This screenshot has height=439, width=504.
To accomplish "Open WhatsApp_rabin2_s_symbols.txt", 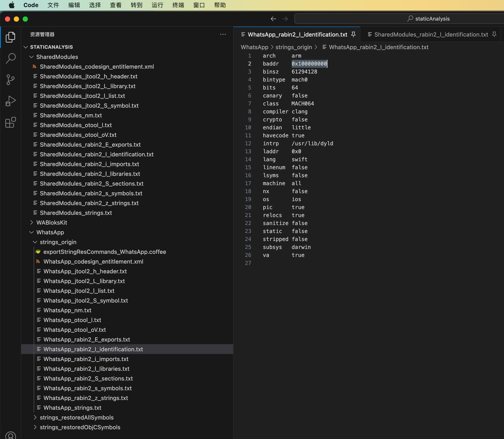I will pos(88,388).
